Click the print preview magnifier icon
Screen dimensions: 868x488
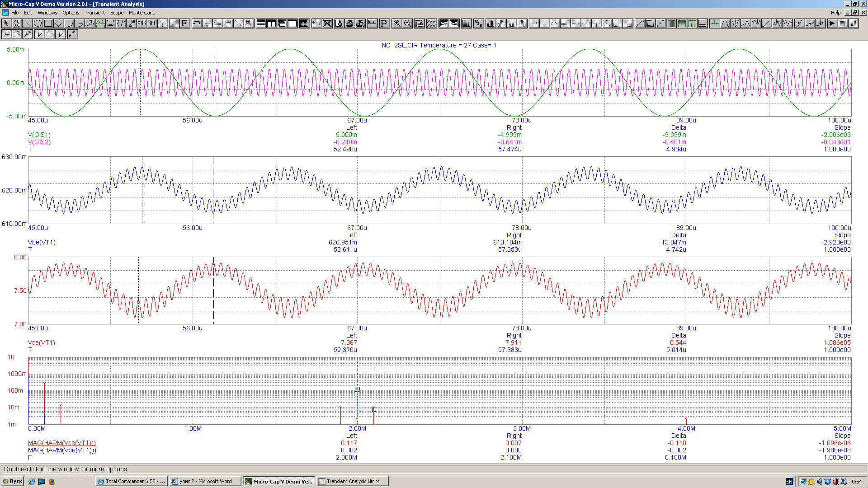[339, 23]
